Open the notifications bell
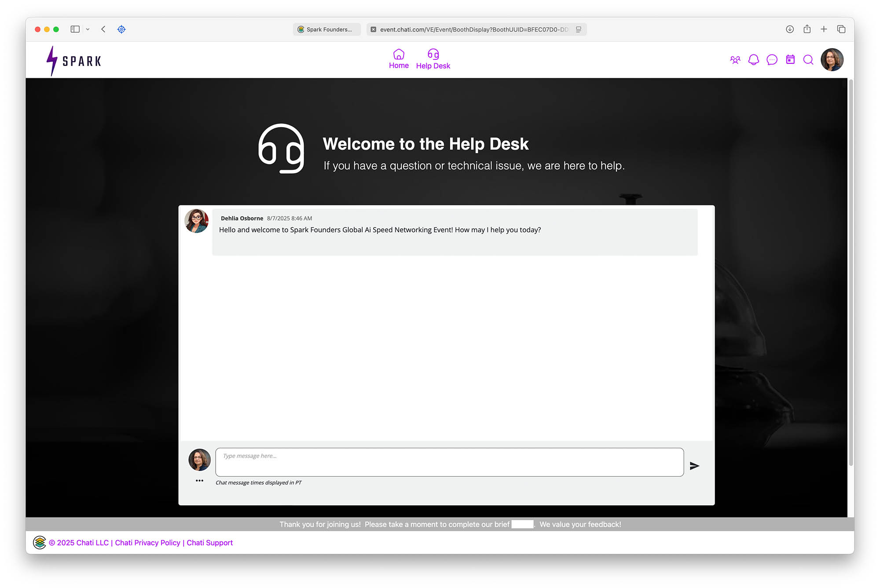 (753, 60)
